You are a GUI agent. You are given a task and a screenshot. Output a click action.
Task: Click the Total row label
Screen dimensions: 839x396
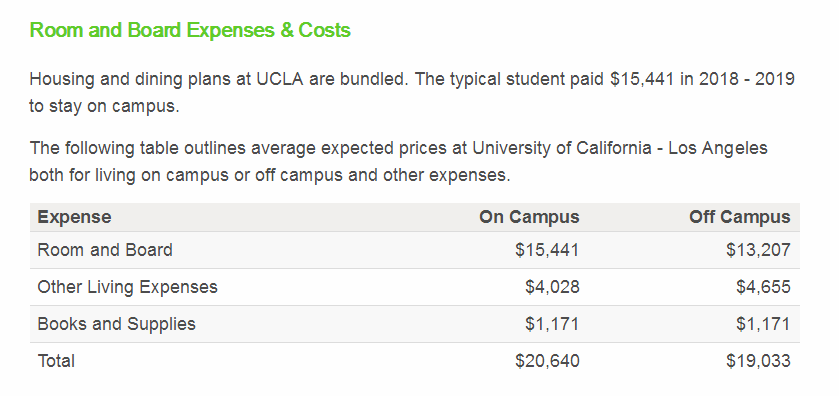point(56,361)
